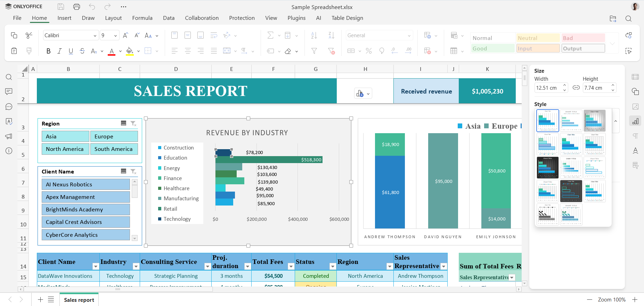Open the Comments panel in left sidebar

pos(9,91)
